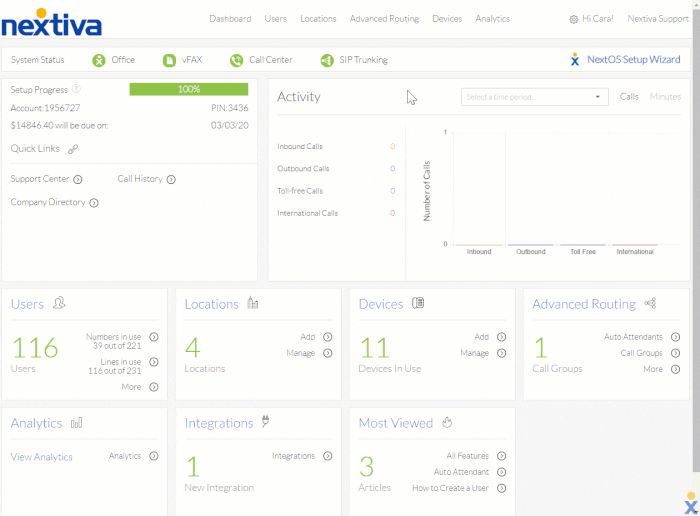Click the Integrations arrow icon
700x516 pixels.
point(328,456)
